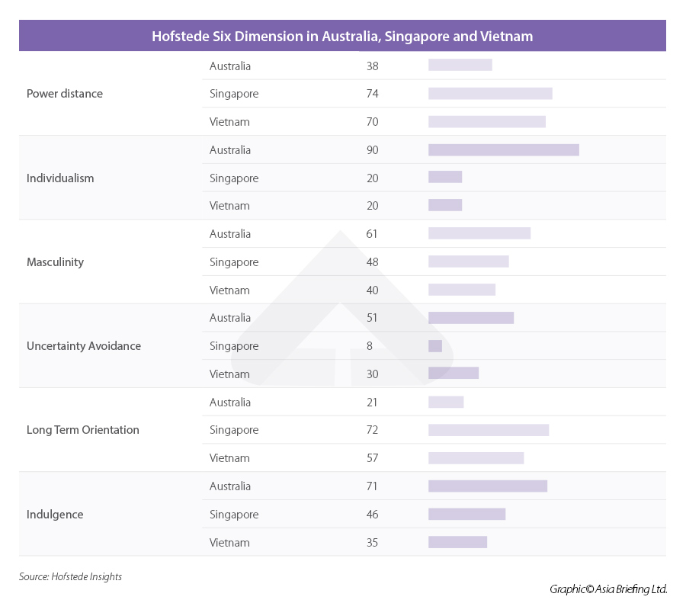Click Australia's Indulgence bar

488,486
